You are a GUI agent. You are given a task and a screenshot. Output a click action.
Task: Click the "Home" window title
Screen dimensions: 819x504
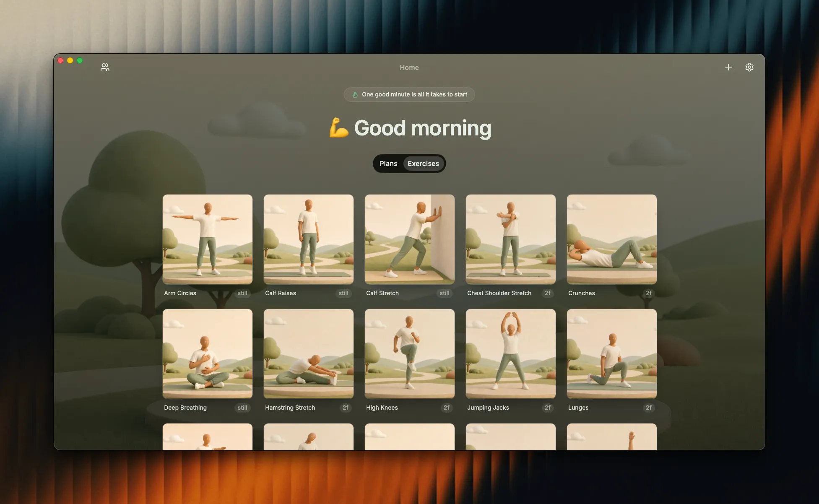(409, 68)
